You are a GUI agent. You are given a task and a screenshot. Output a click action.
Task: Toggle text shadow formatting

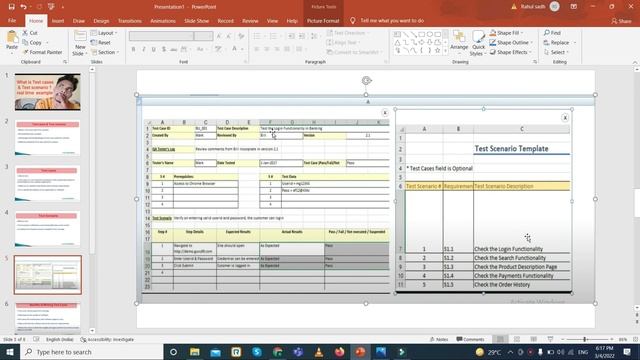[164, 49]
